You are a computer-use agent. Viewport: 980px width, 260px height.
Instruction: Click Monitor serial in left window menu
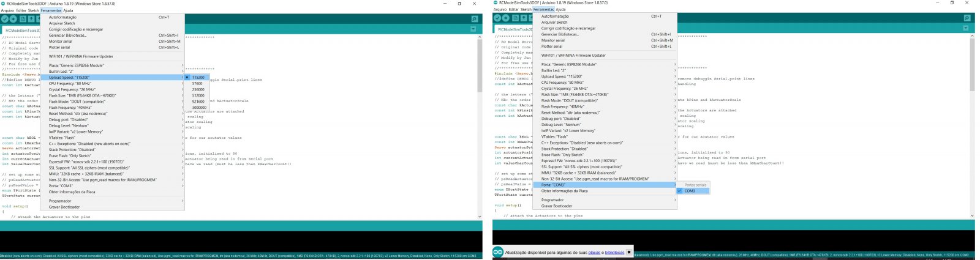112,42
